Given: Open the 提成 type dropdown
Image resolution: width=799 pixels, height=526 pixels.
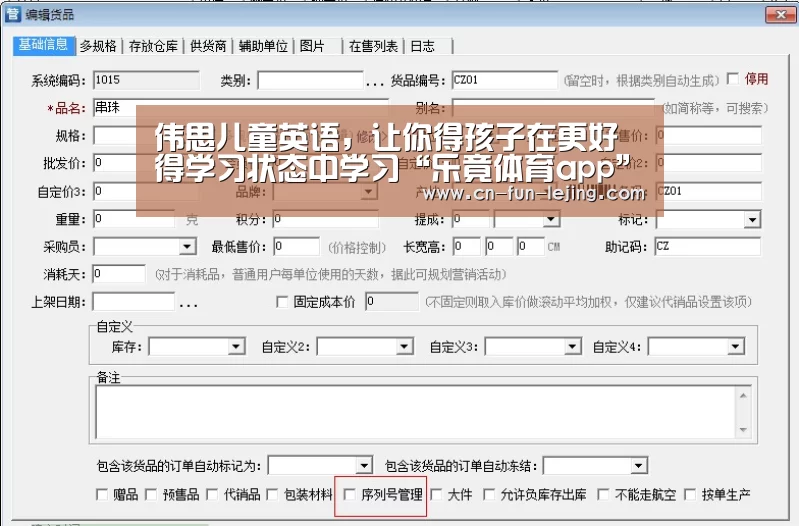Looking at the screenshot, I should tap(550, 220).
